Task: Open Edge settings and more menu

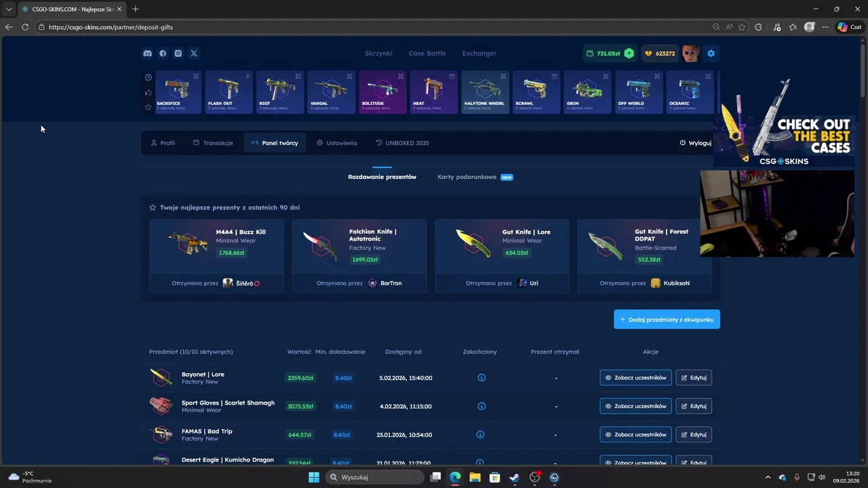Action: pos(825,27)
